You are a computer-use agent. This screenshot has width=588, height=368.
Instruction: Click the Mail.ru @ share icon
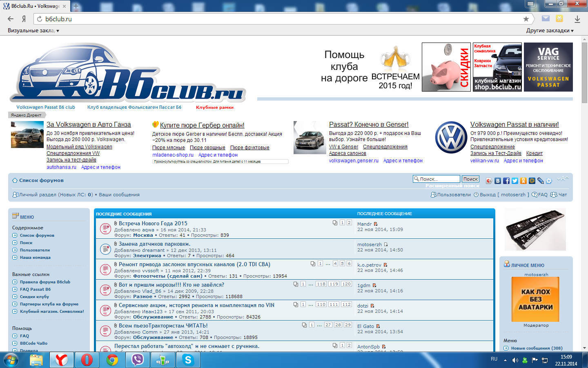[532, 181]
